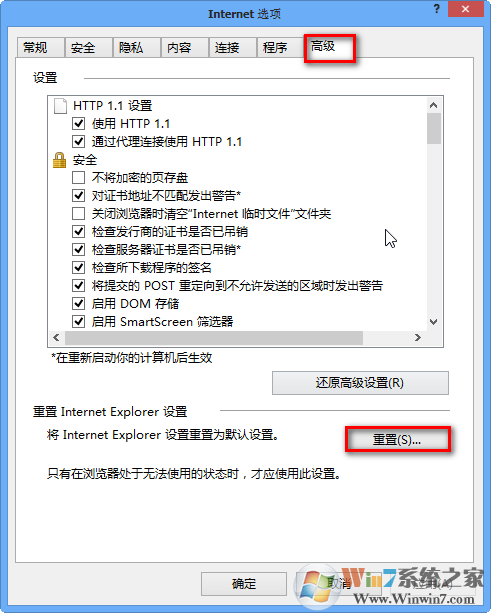The height and width of the screenshot is (613, 491).
Task: Click the 还原高级设置(R) button
Action: pyautogui.click(x=360, y=383)
